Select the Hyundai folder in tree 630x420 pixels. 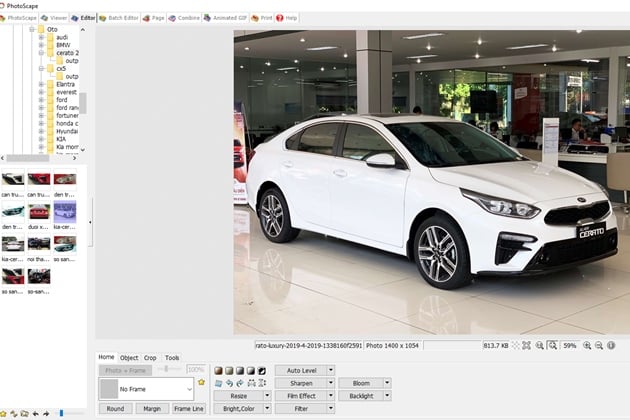(67, 131)
